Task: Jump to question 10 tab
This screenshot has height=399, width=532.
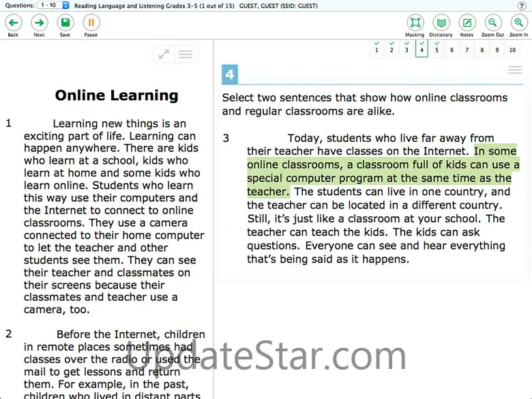Action: click(x=512, y=50)
